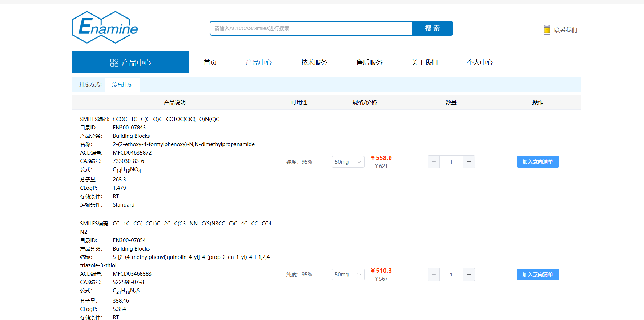Increase quantity for product EN300-07843

coord(469,162)
